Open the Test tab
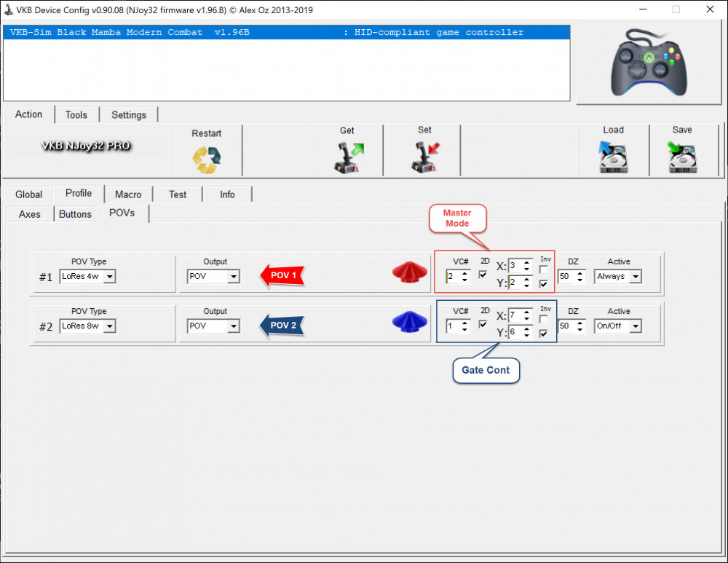The height and width of the screenshot is (563, 728). pos(178,194)
